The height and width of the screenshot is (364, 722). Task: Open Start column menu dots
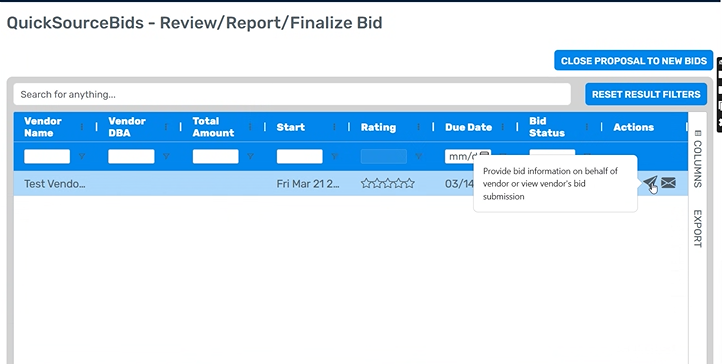[x=335, y=127]
